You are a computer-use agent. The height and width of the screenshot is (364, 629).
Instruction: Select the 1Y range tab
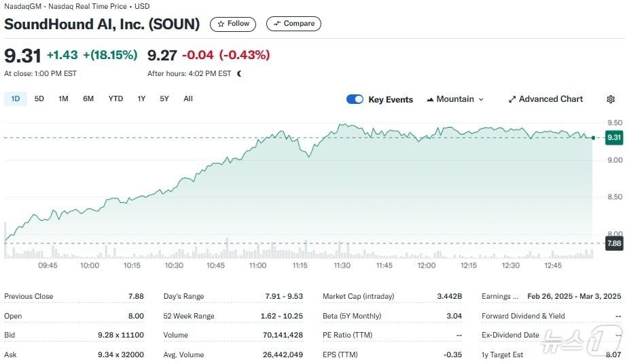pos(141,98)
